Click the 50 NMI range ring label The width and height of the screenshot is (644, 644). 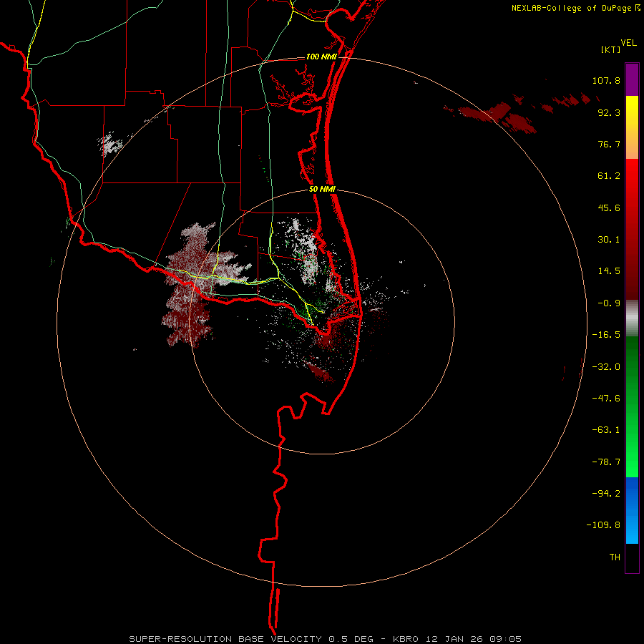322,190
